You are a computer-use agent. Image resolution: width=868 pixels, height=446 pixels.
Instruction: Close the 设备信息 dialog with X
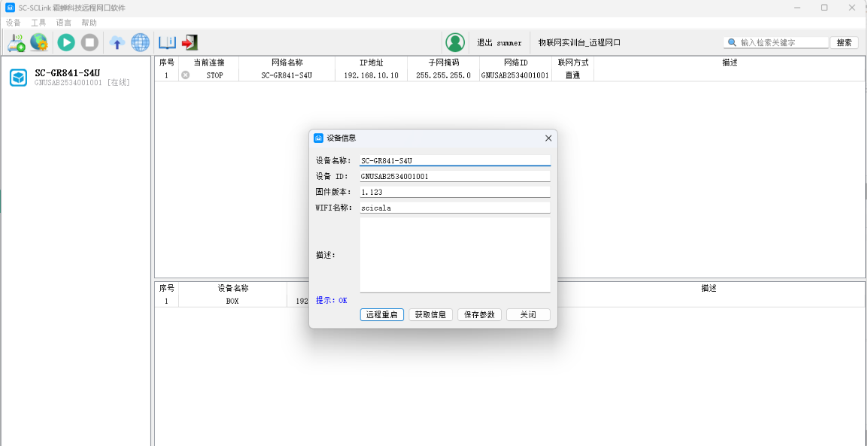coord(548,138)
